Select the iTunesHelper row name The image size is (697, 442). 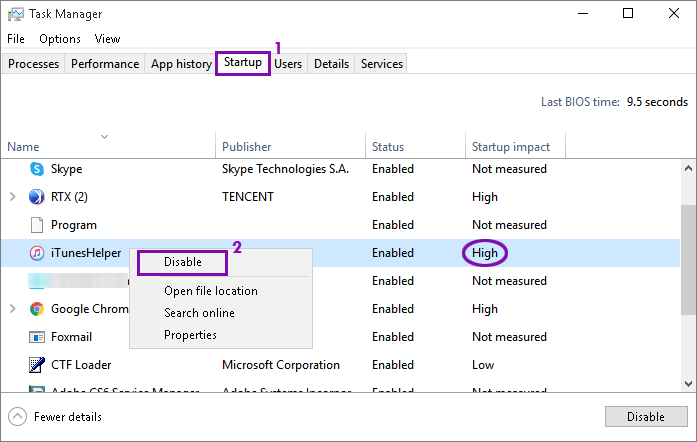click(x=86, y=253)
